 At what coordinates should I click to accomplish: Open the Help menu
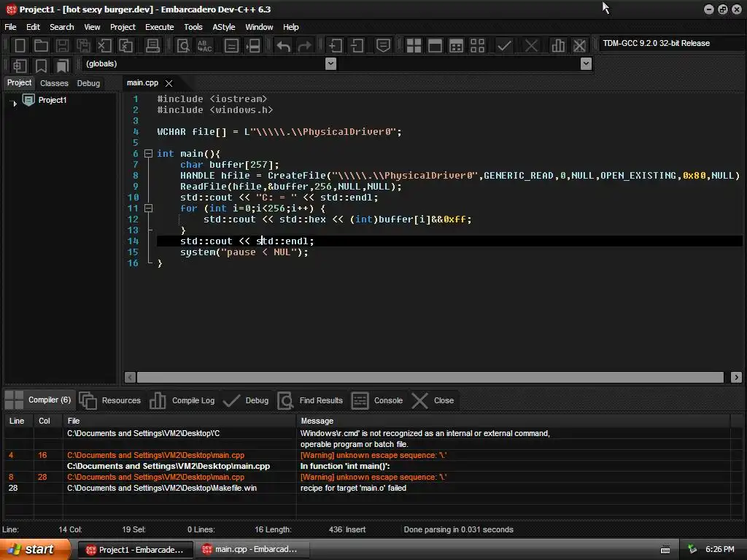pyautogui.click(x=290, y=27)
